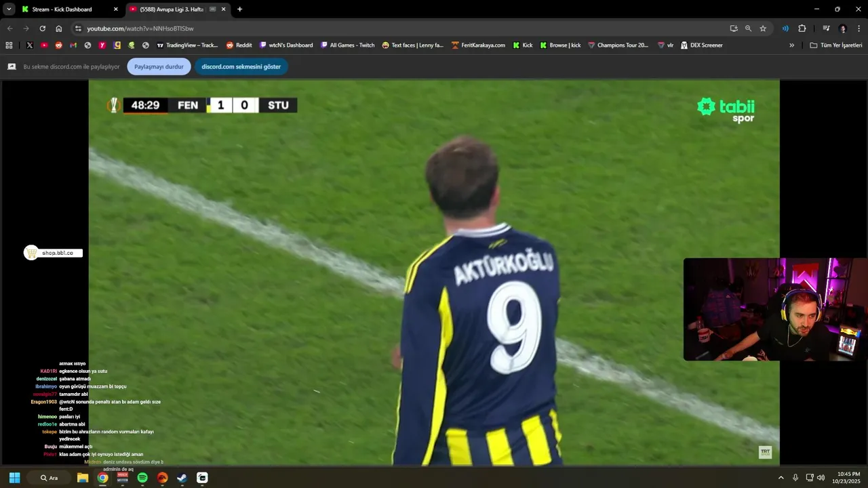Image resolution: width=868 pixels, height=488 pixels.
Task: Open the Browse | kick bookmark
Action: tap(560, 45)
